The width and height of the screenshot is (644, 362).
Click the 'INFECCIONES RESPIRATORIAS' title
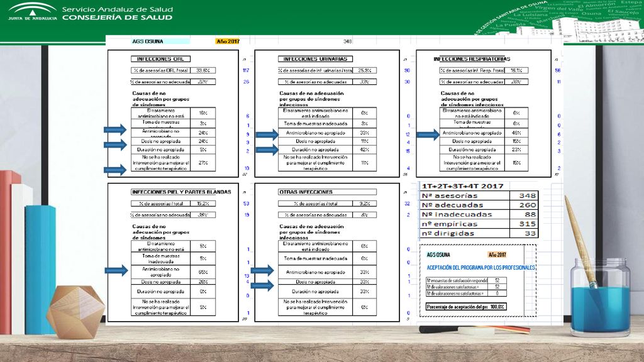tap(472, 59)
